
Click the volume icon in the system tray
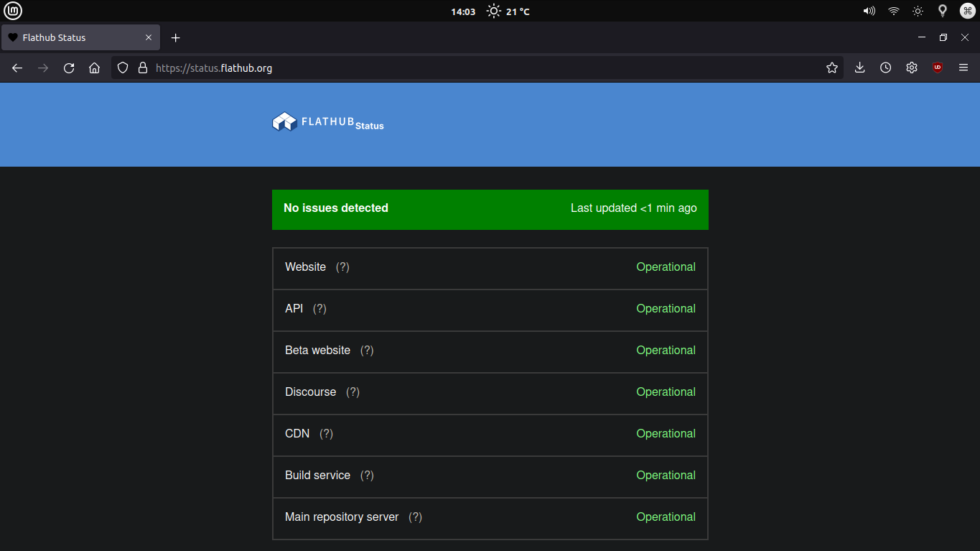click(869, 11)
